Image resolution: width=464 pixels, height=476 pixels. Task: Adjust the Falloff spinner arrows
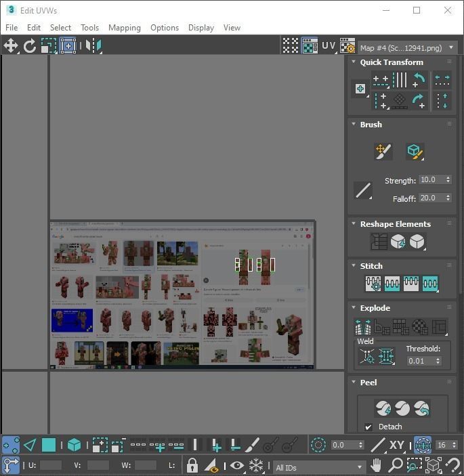pos(448,198)
